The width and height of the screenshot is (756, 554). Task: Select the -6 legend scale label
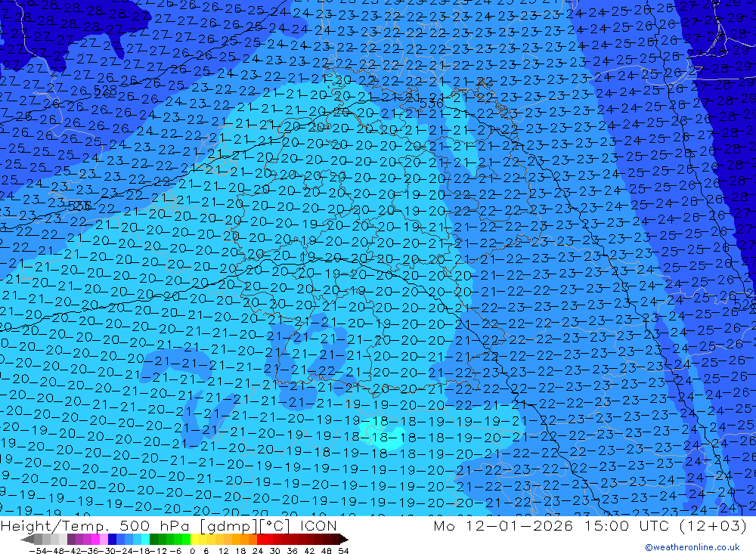click(x=175, y=551)
